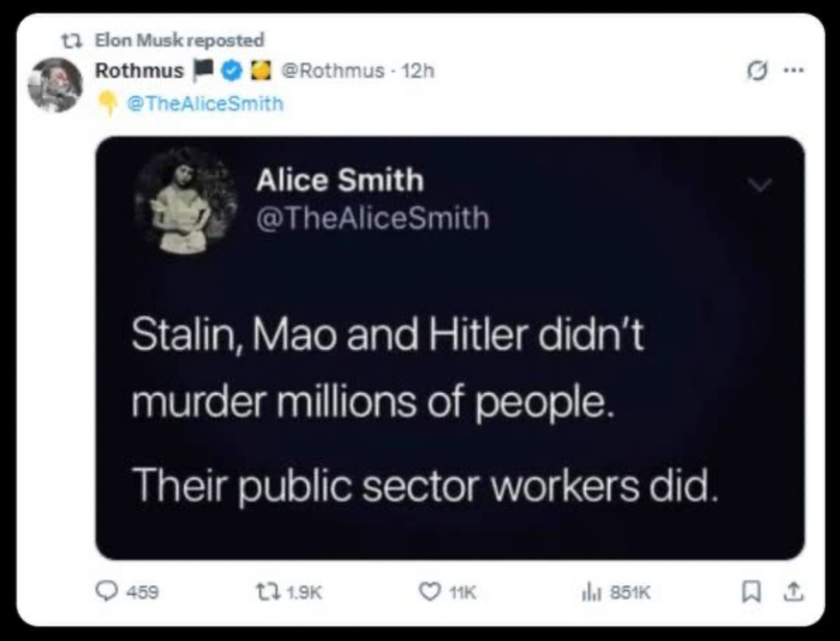Click Alice Smith's avatar in screenshot

[x=186, y=201]
